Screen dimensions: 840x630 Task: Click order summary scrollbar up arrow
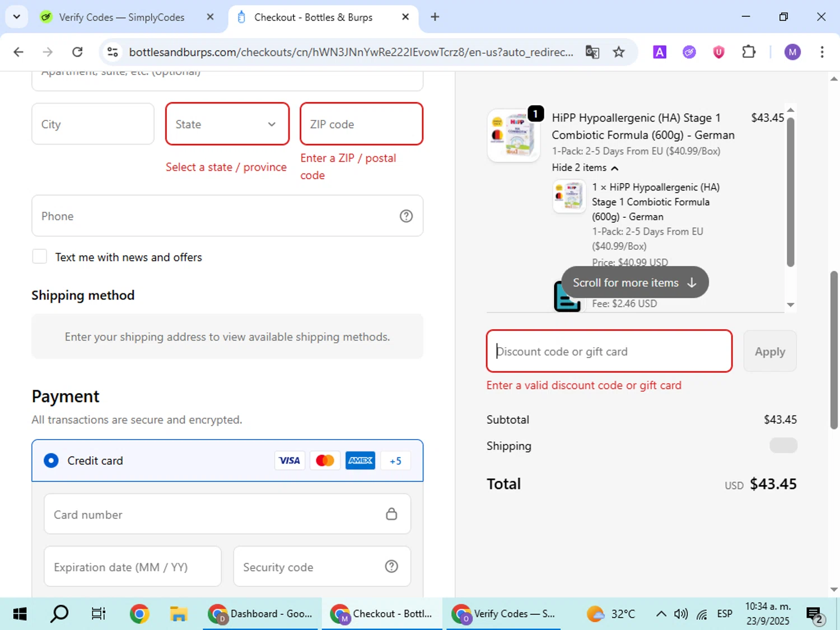pyautogui.click(x=790, y=110)
